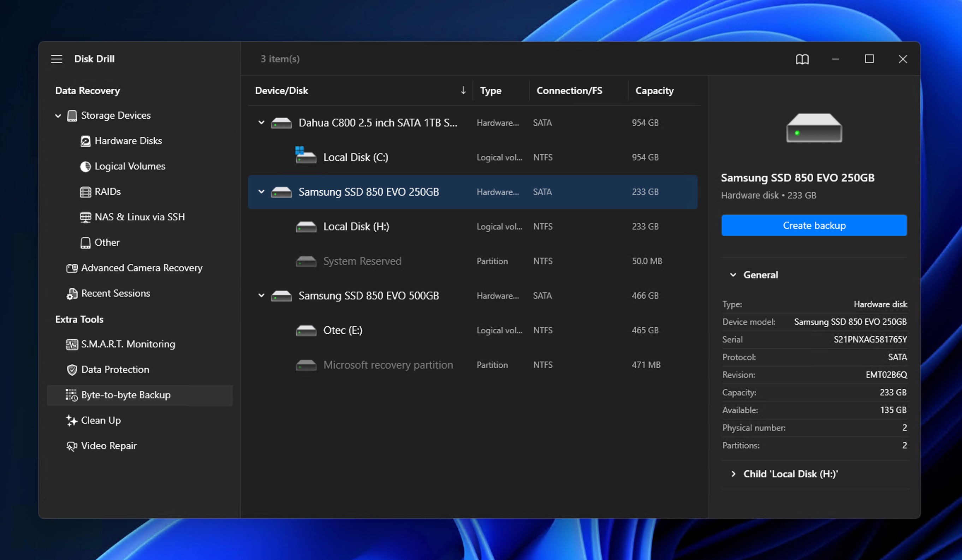The image size is (962, 560).
Task: Expand Child 'Local Disk (H:)' section
Action: coord(734,474)
